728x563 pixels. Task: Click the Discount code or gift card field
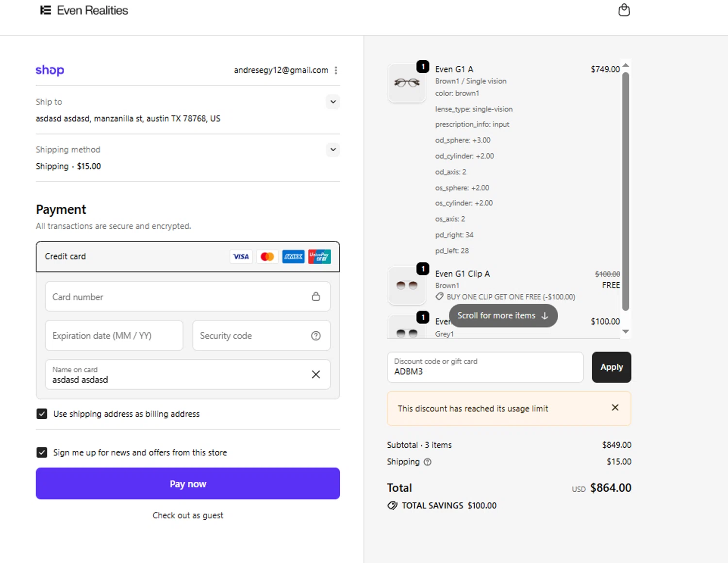485,367
